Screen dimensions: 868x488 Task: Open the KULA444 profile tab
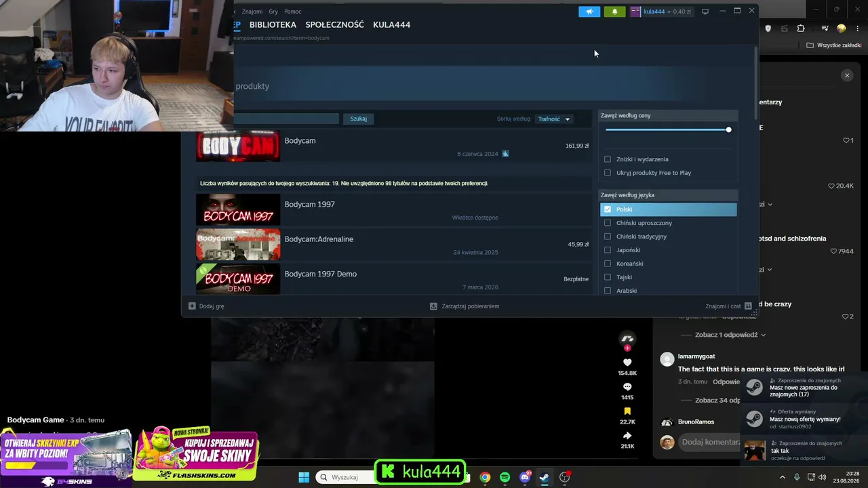tap(391, 25)
